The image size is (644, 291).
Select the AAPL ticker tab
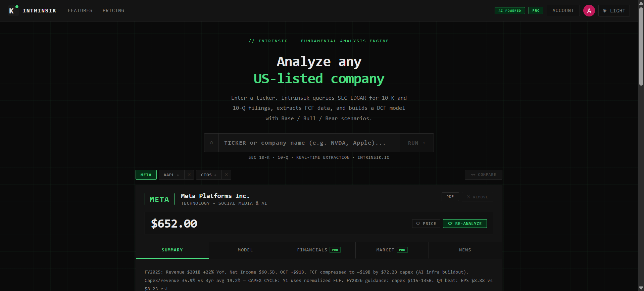point(171,175)
